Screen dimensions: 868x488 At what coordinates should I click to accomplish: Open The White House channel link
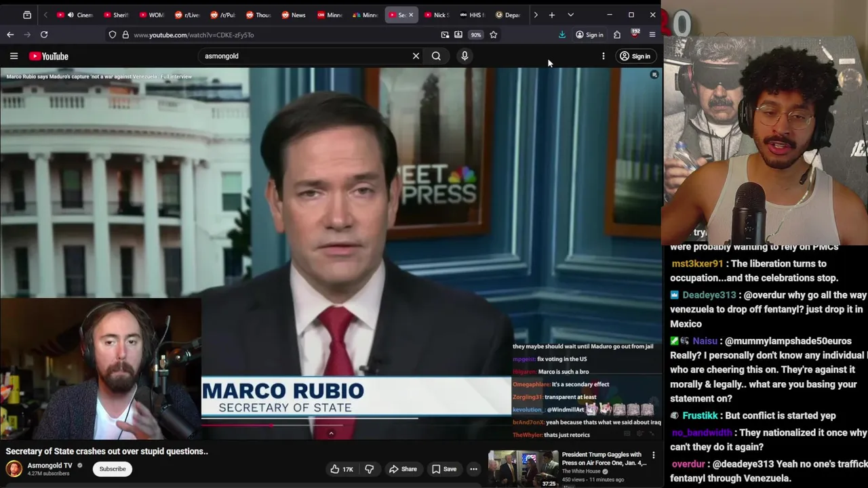pyautogui.click(x=581, y=472)
